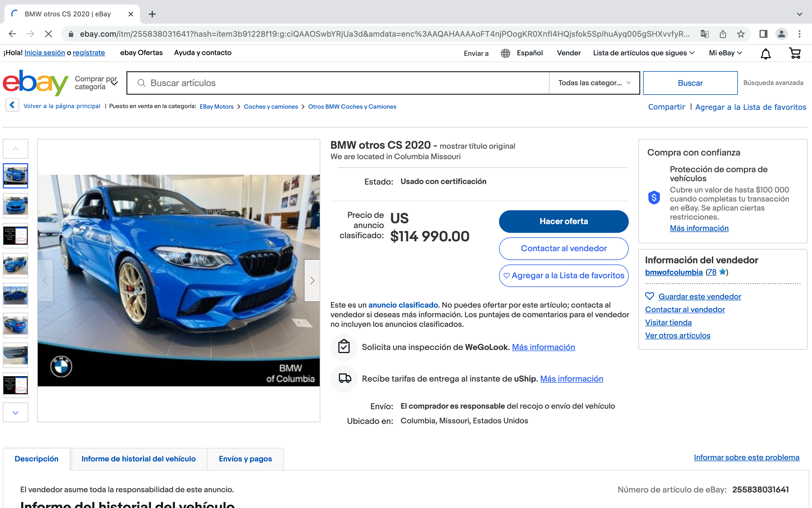This screenshot has height=508, width=812.
Task: Open ebay Ofertas menu item
Action: 141,53
